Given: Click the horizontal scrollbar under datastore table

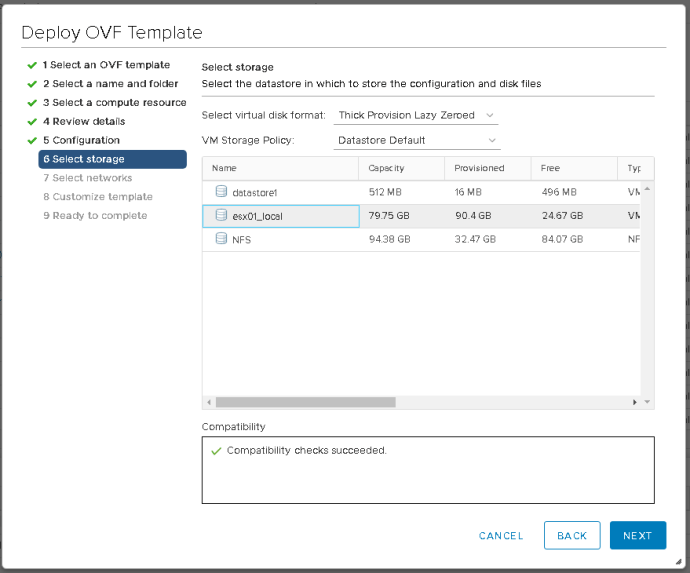Looking at the screenshot, I should (302, 402).
